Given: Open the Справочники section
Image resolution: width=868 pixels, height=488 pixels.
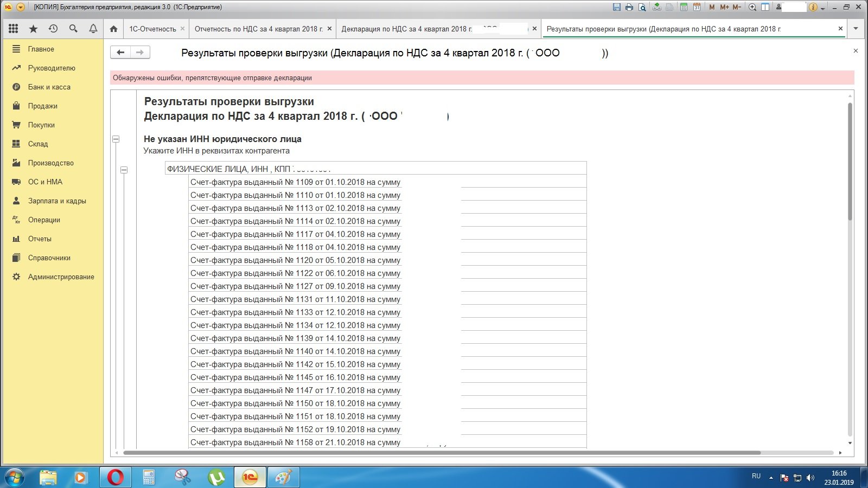Looking at the screenshot, I should [53, 258].
